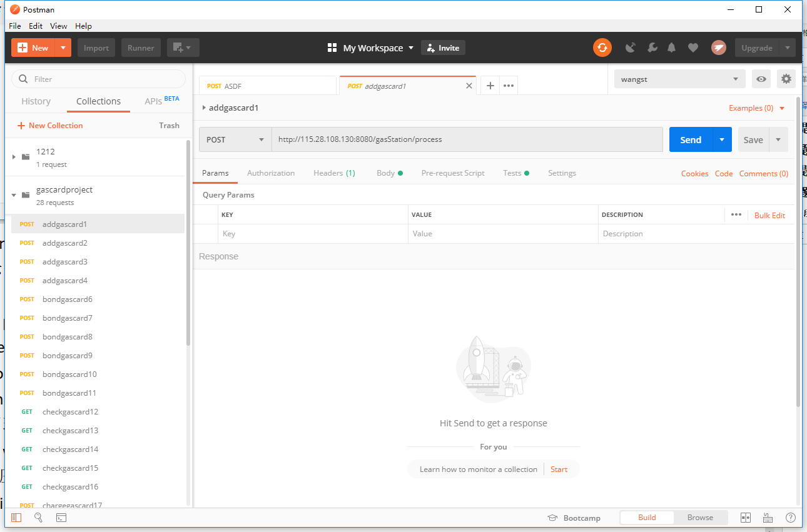Open the Authorization tab
Viewport: 807px width, 532px height.
point(271,173)
